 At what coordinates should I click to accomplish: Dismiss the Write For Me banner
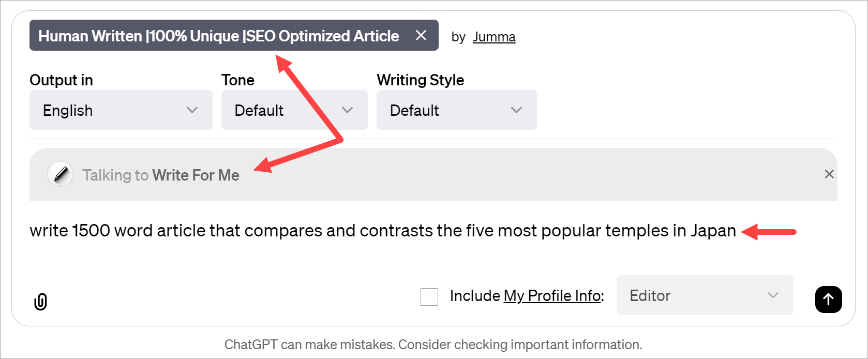[x=829, y=174]
